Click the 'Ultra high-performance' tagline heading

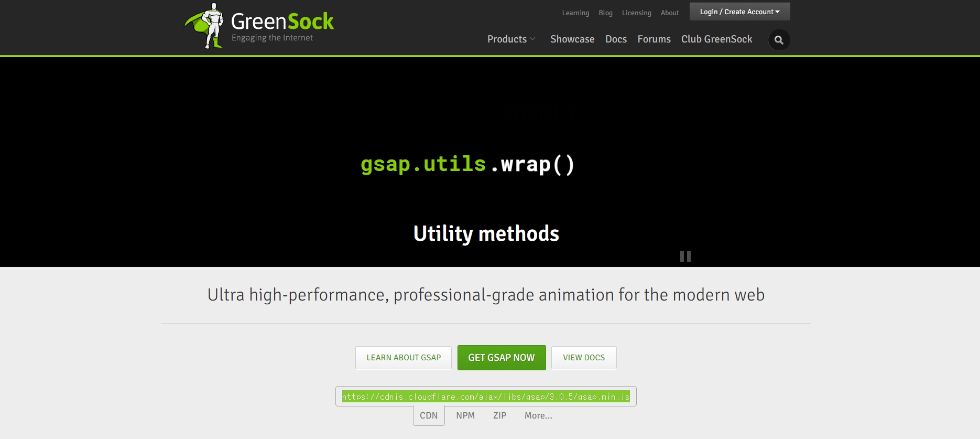click(x=486, y=295)
